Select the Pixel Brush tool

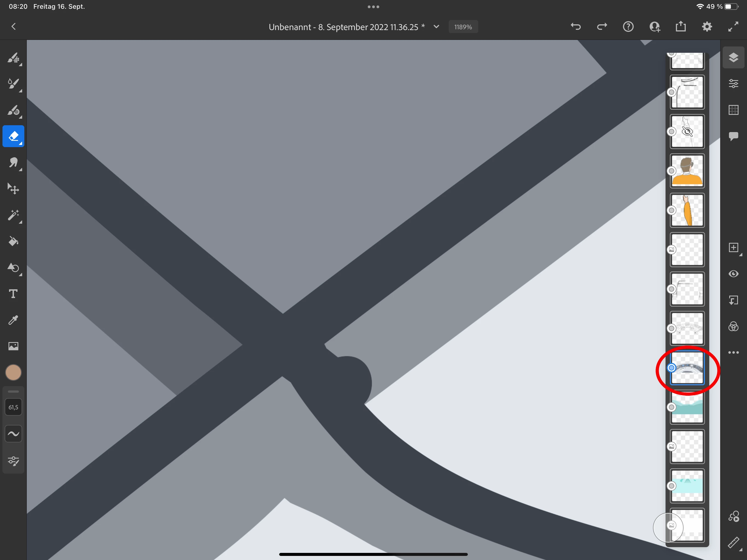click(13, 58)
